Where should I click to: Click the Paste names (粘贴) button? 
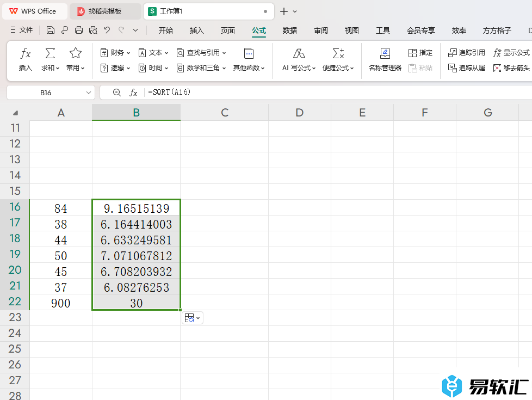[420, 68]
